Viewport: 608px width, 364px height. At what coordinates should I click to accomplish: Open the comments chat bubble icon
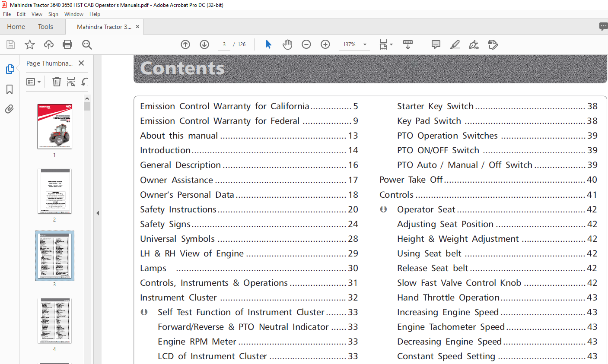click(603, 26)
